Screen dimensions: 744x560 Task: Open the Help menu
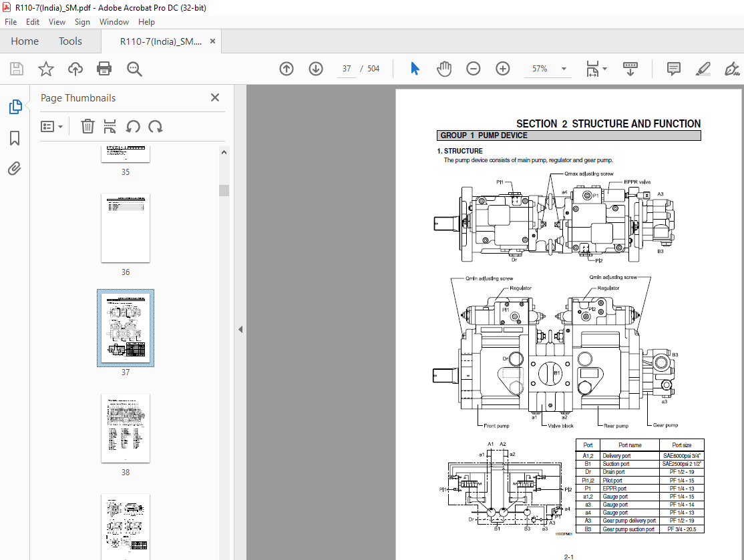click(147, 22)
